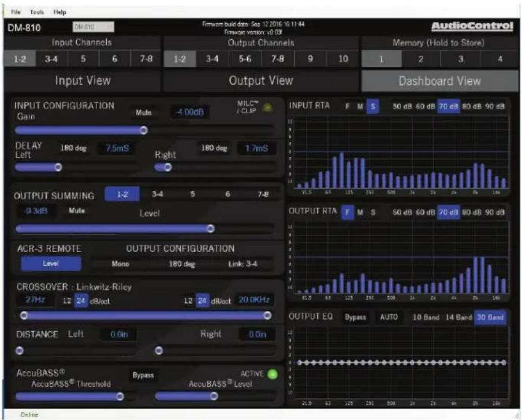
Task: Switch to Output View
Action: click(261, 80)
